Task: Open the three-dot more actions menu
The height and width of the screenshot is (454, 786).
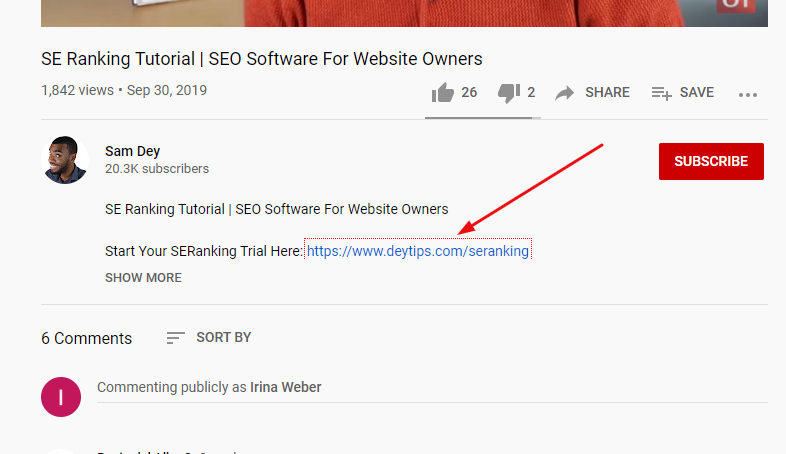Action: (x=747, y=94)
